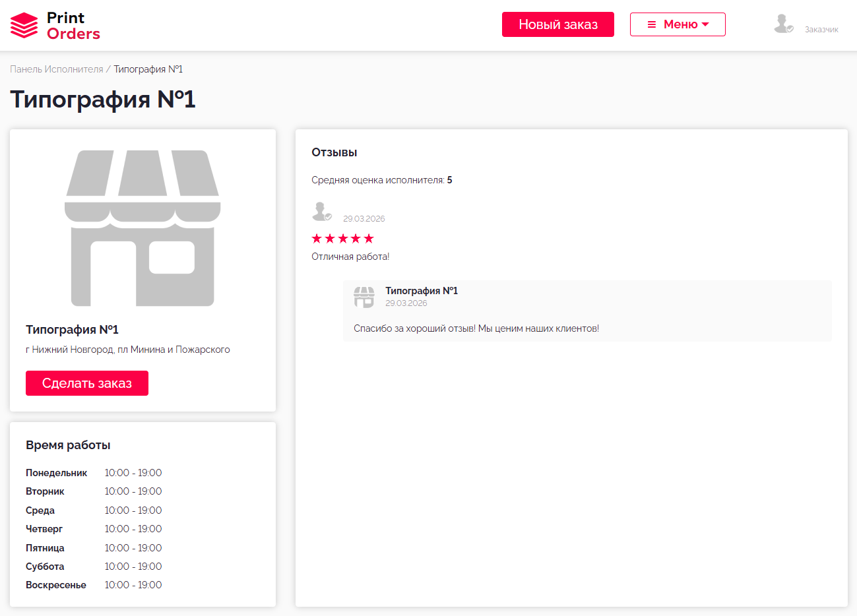857x616 pixels.
Task: Click the hamburger icon on Меню button
Action: [x=652, y=24]
